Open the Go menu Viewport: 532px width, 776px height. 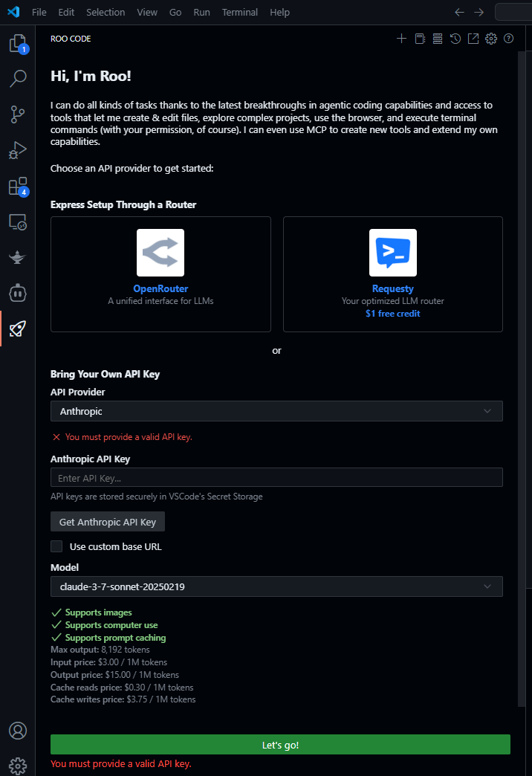(x=175, y=13)
